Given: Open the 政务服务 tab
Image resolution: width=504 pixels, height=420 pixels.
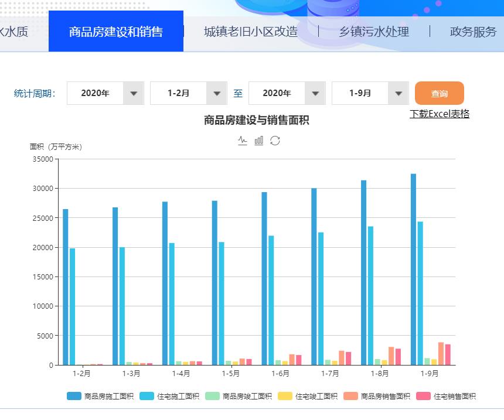Looking at the screenshot, I should click(x=473, y=32).
